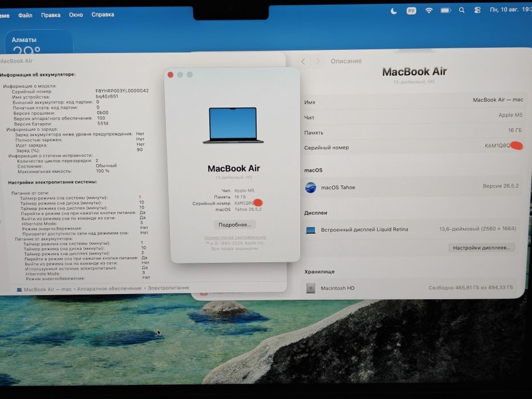The height and width of the screenshot is (399, 532).
Task: Select battery serial number FBYHRP003YL0000G42
Action: (x=122, y=91)
